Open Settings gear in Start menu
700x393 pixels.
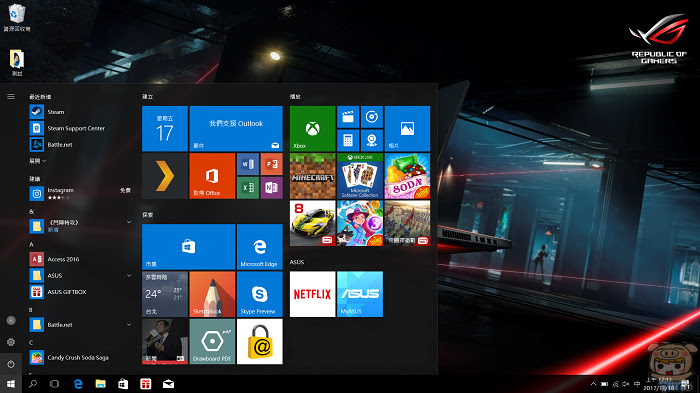(x=11, y=342)
